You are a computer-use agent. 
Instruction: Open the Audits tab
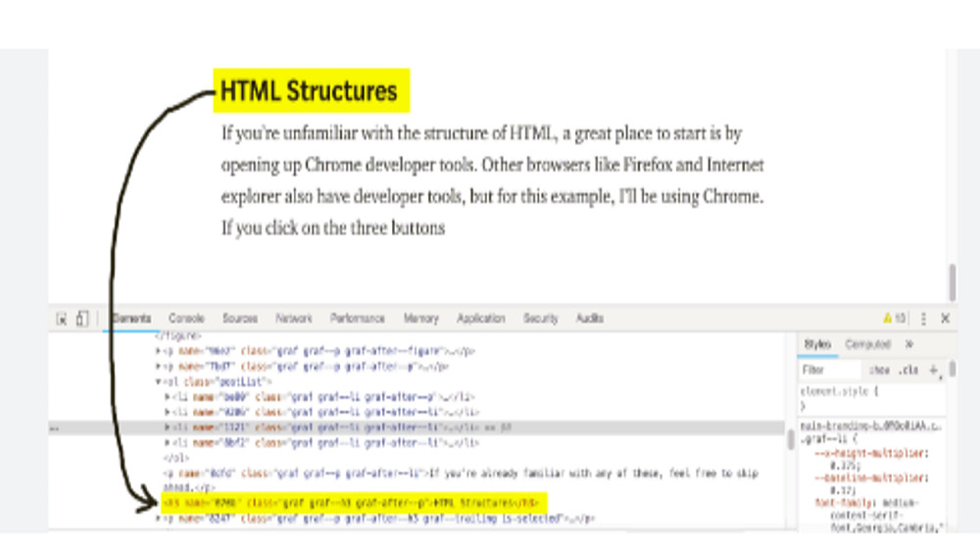589,319
